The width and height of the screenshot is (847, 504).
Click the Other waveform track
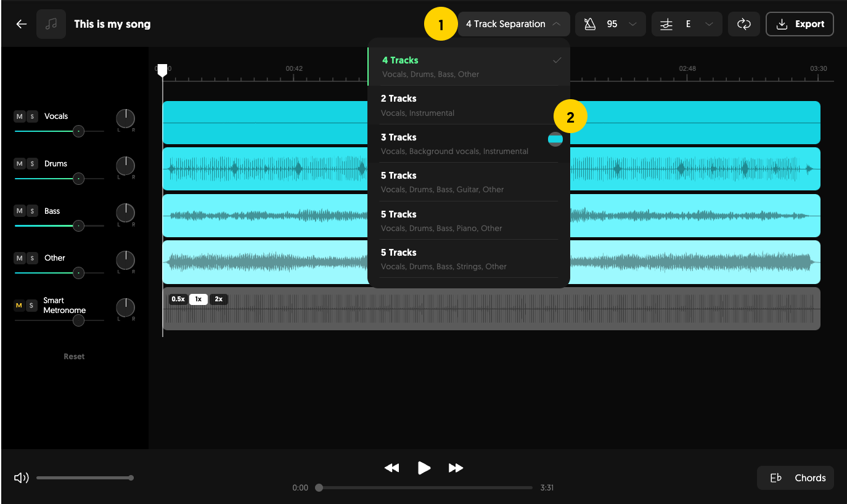[491, 262]
